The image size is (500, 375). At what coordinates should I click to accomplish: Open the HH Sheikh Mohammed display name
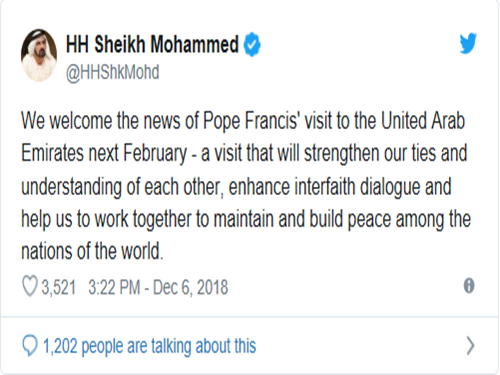tap(152, 44)
